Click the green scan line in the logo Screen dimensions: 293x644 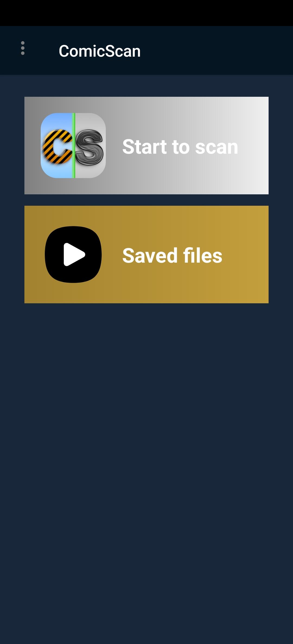(x=74, y=146)
